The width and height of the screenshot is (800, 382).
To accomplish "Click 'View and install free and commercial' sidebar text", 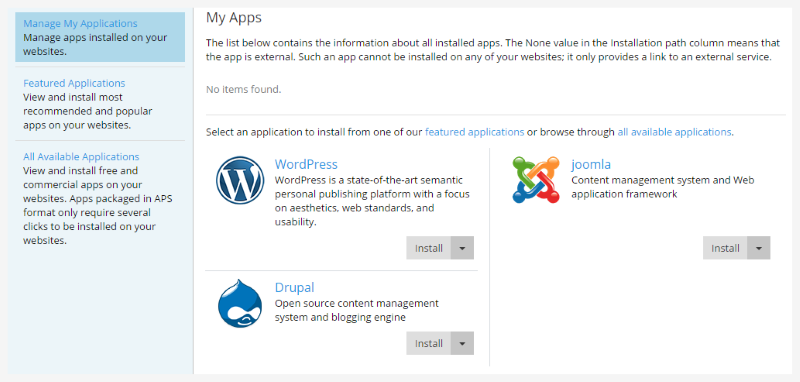I will pos(98,206).
